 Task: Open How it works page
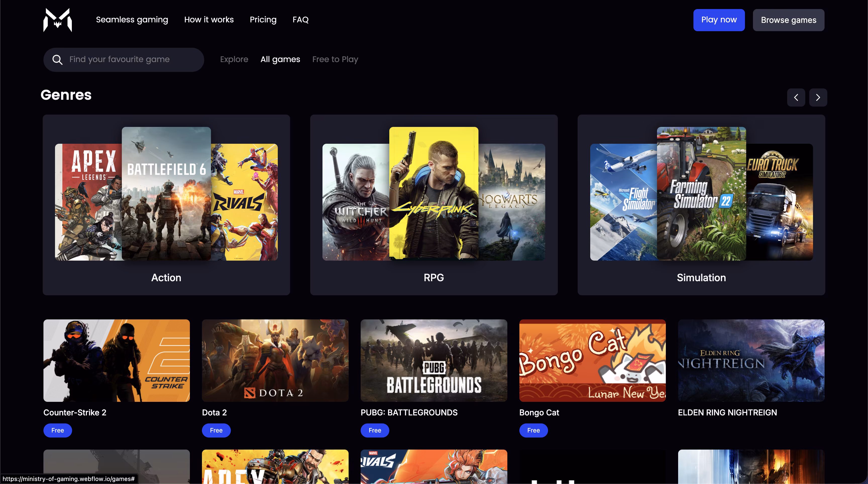pyautogui.click(x=208, y=20)
